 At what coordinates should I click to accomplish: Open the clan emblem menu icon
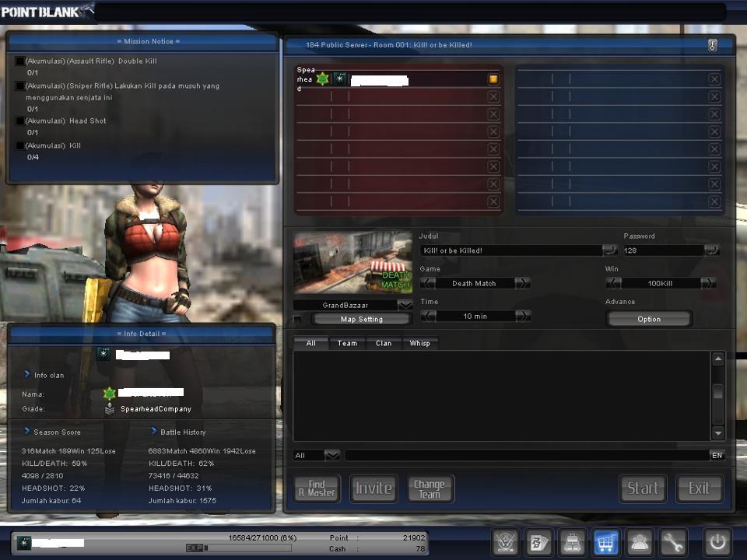click(x=505, y=542)
